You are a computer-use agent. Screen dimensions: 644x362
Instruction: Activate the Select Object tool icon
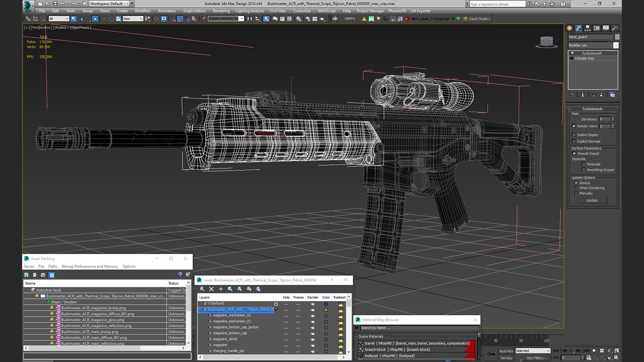click(x=74, y=19)
